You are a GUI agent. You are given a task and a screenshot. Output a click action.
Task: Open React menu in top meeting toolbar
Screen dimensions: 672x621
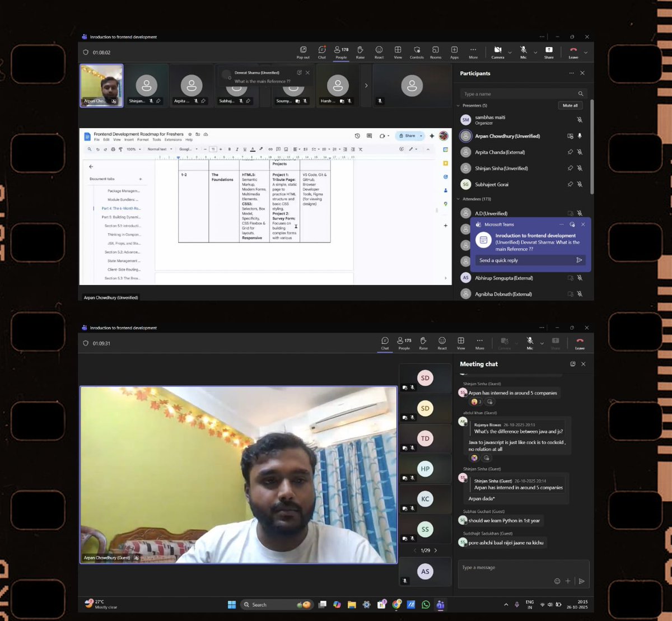pyautogui.click(x=379, y=52)
